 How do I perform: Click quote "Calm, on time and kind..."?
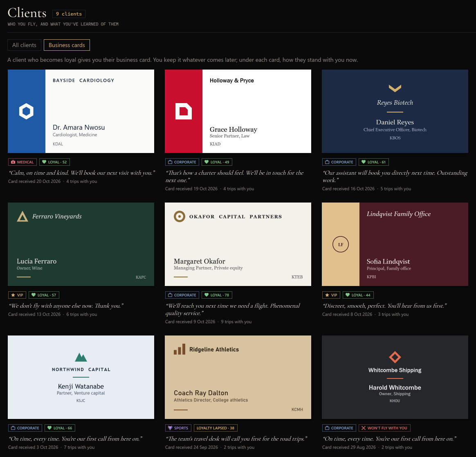point(82,173)
